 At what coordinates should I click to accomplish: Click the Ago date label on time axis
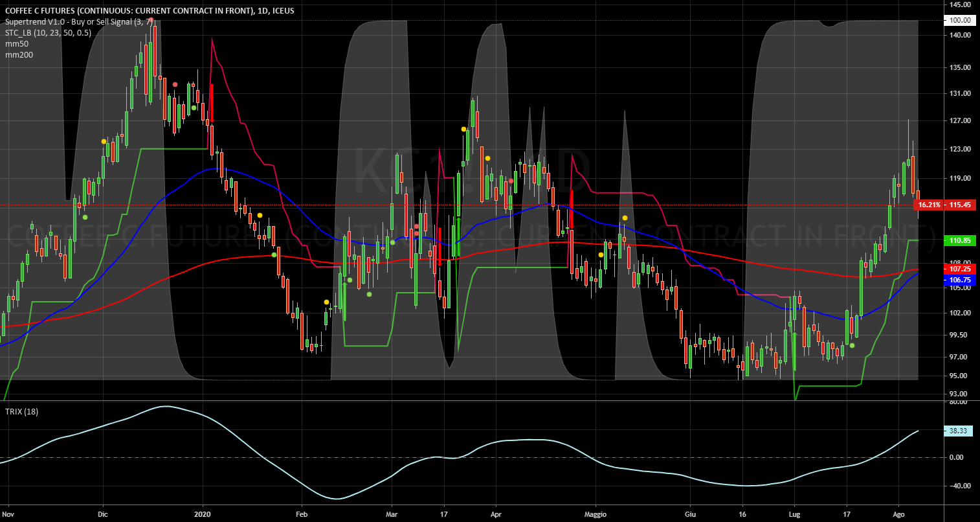click(x=898, y=514)
